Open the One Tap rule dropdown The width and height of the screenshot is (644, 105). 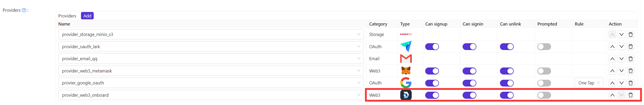(x=589, y=83)
